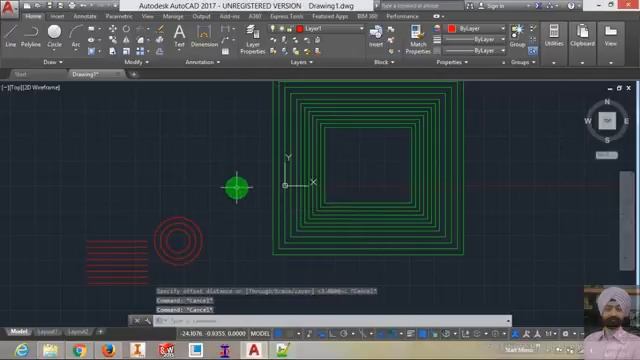This screenshot has height=360, width=640.
Task: Switch to the Output ribbon tab
Action: (201, 16)
